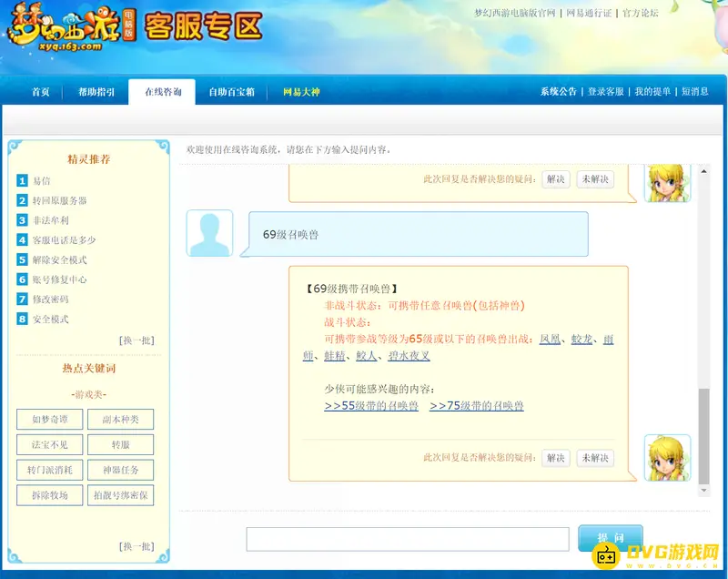Open 系统公告 link in navigation bar
Screen dimensions: 728x579
pyautogui.click(x=558, y=91)
